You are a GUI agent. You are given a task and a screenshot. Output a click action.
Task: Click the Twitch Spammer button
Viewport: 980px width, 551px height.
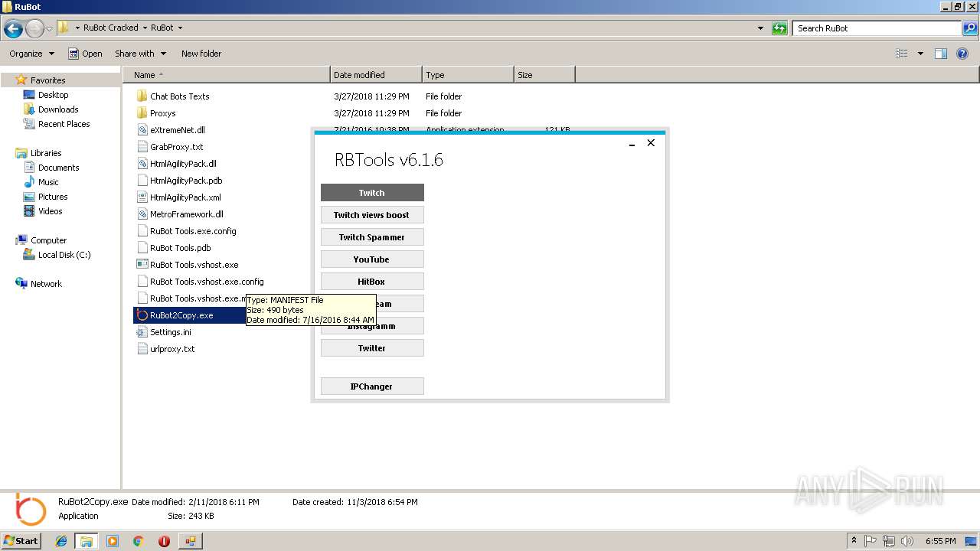pyautogui.click(x=372, y=237)
